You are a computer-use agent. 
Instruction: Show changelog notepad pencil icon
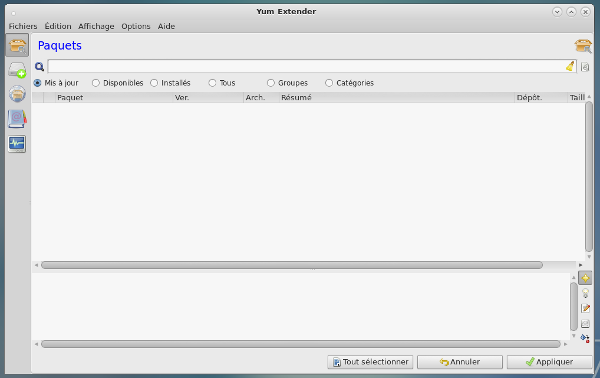pyautogui.click(x=585, y=308)
